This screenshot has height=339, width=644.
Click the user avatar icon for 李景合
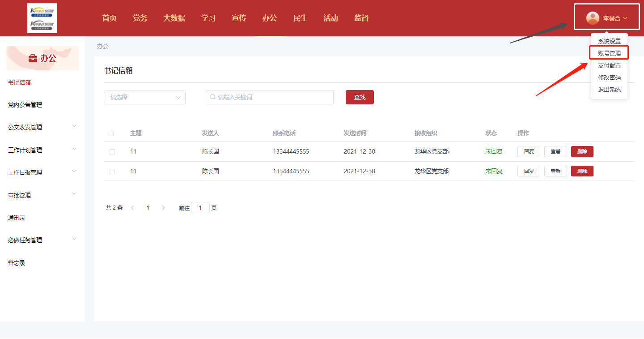point(593,18)
